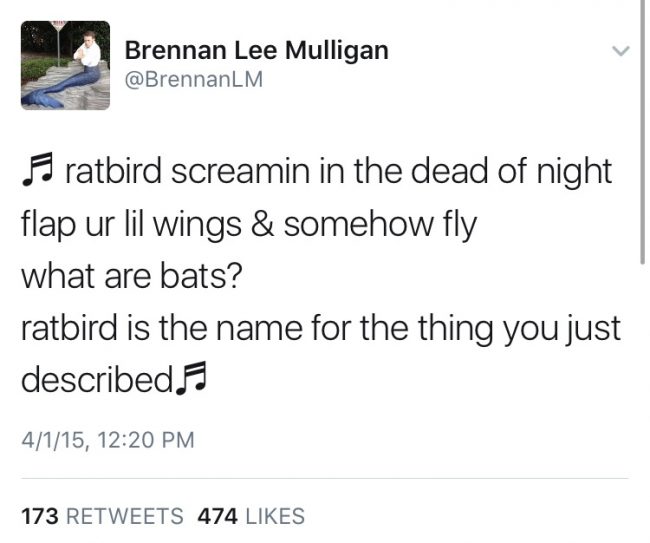This screenshot has height=543, width=650.
Task: Open Brennan Lee Mulligan's profile avatar
Action: click(65, 65)
